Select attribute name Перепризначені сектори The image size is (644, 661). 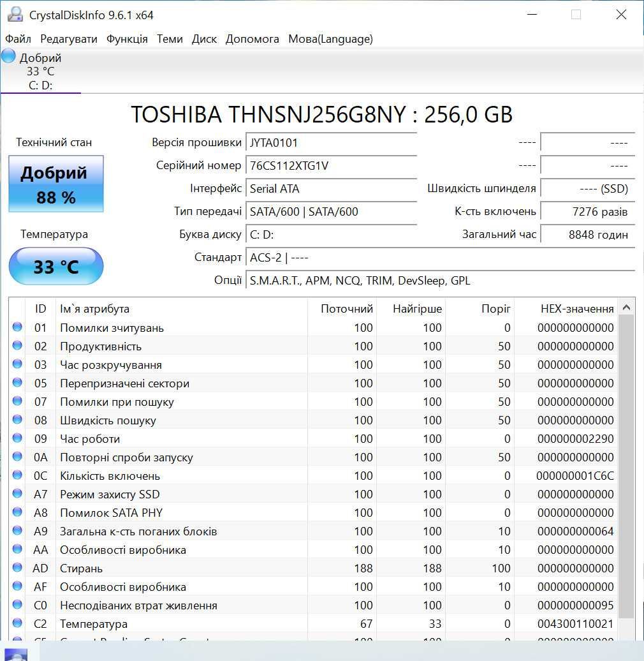[x=125, y=383]
